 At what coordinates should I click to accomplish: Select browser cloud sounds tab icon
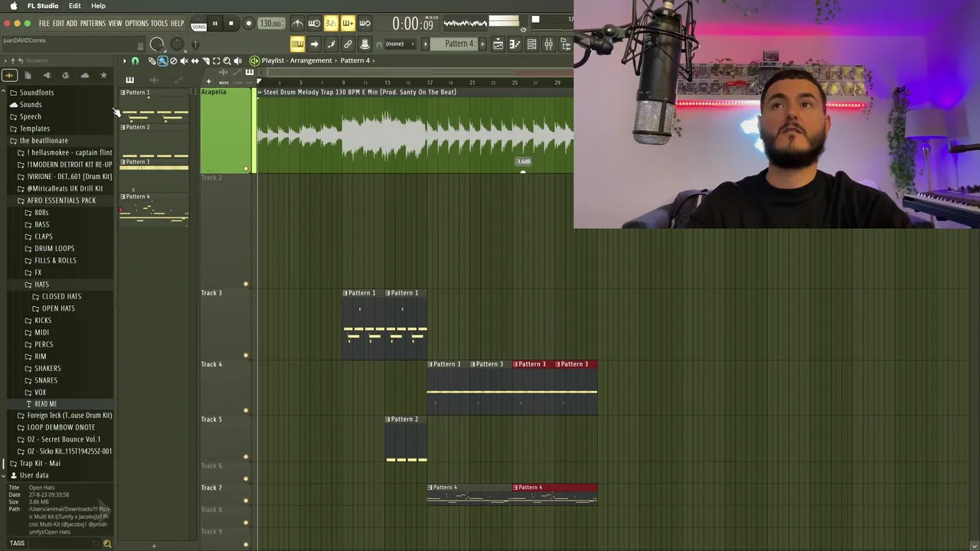coord(84,75)
